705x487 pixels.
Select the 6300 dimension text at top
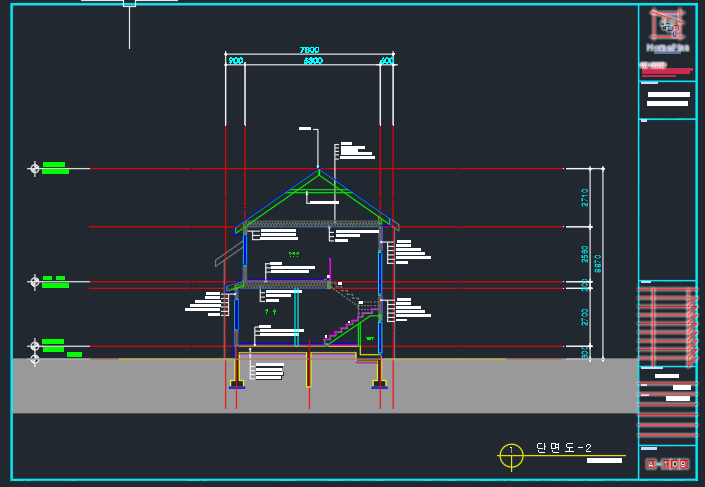pyautogui.click(x=312, y=61)
